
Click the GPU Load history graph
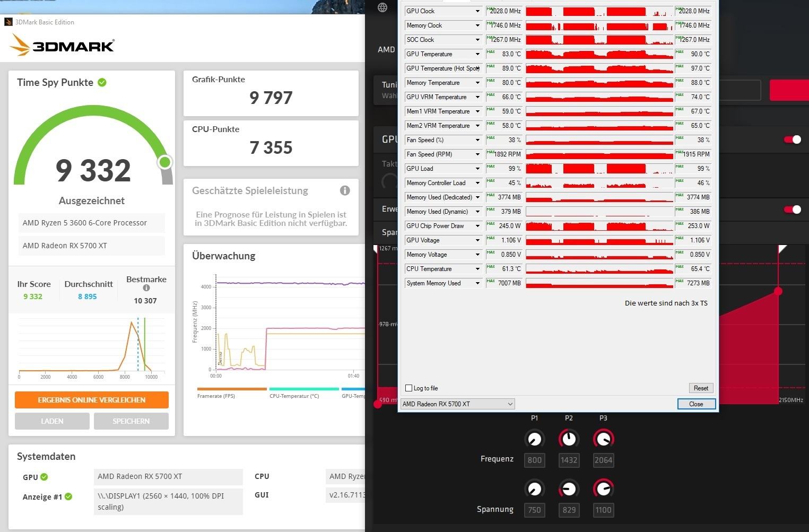[599, 169]
